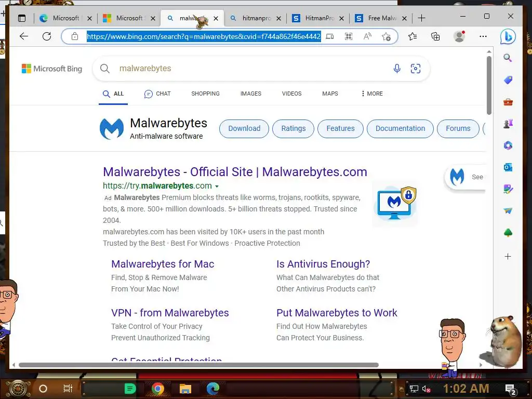
Task: Open the sidebar green tree icon
Action: tap(508, 233)
